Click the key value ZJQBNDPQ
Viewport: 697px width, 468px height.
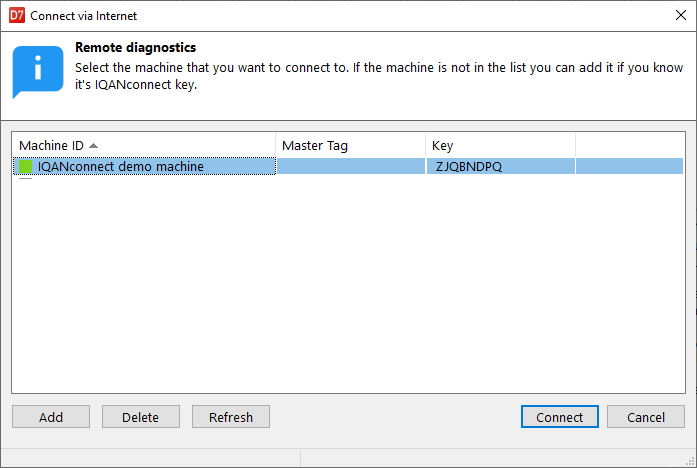pos(469,167)
